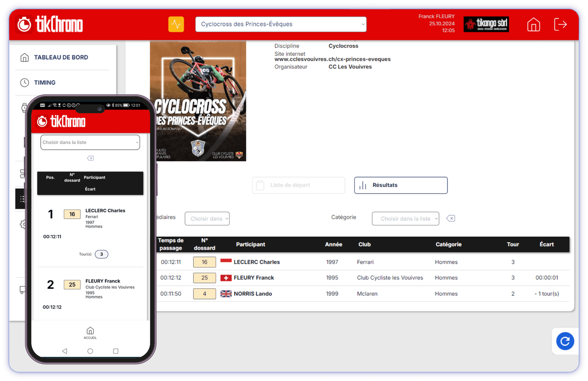Viewport: 588px width, 381px height.
Task: Click the yellow activity pulse icon
Action: point(176,24)
